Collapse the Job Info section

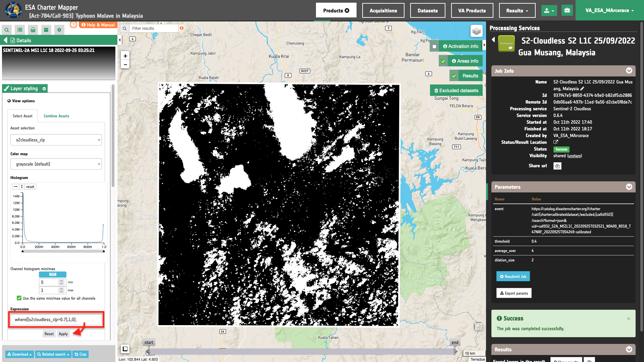629,71
